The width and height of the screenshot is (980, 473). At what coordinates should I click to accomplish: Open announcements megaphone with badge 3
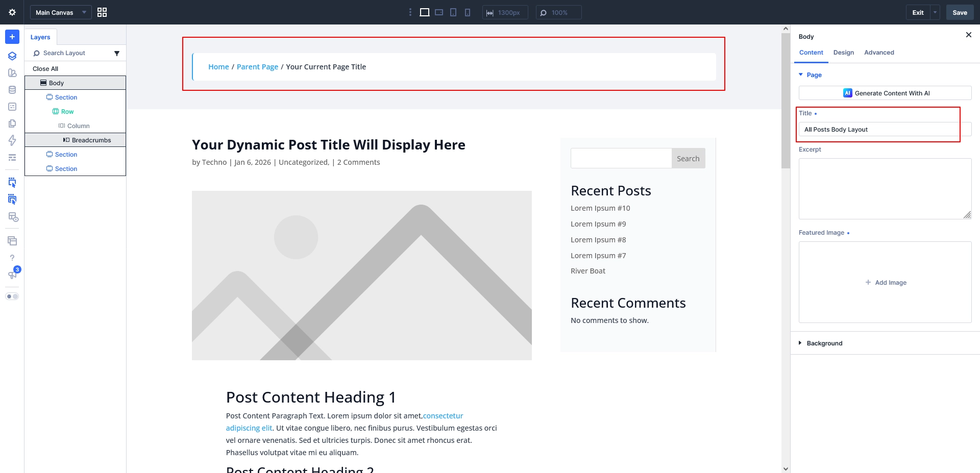(x=13, y=274)
